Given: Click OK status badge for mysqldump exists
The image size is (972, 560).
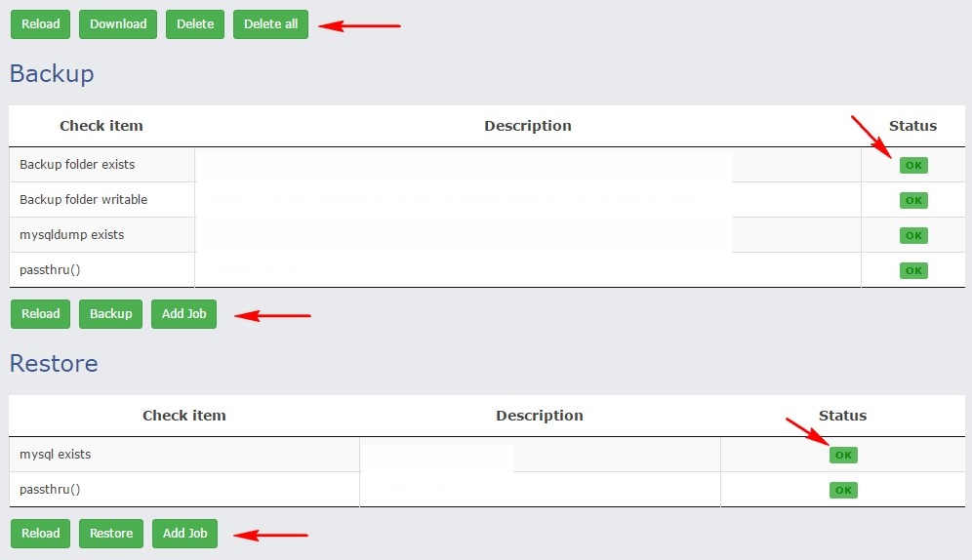Looking at the screenshot, I should tap(913, 235).
